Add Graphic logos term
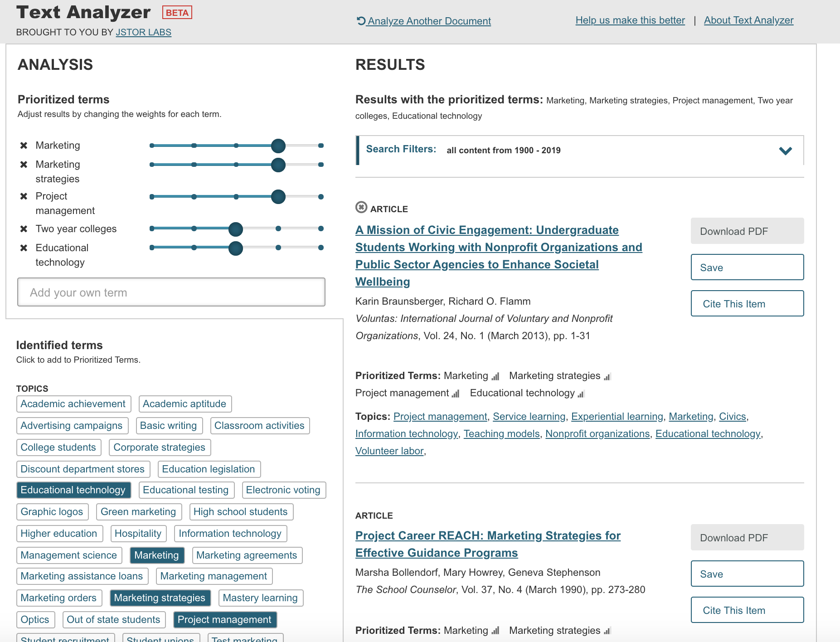Screen dimensions: 840x642 [x=53, y=512]
